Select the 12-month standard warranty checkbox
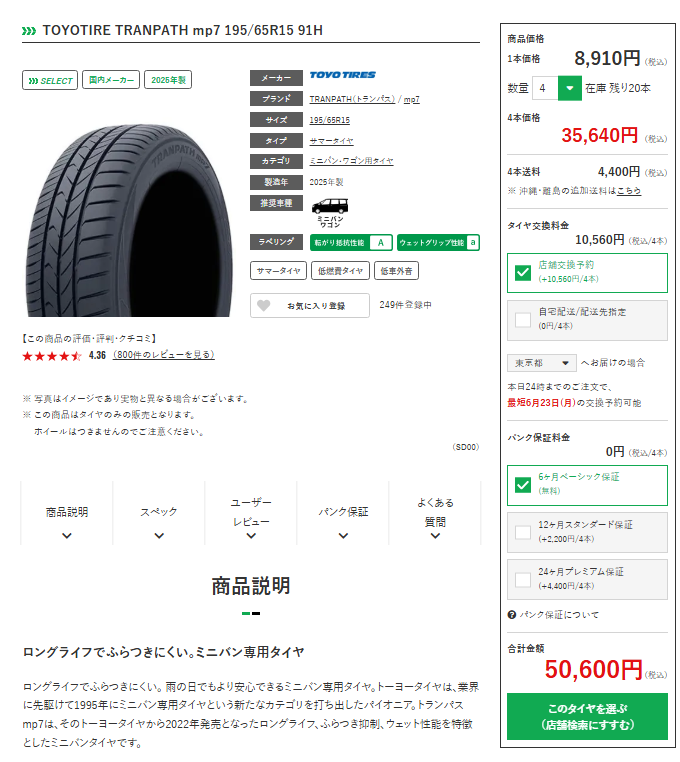The image size is (680, 762). [x=523, y=533]
